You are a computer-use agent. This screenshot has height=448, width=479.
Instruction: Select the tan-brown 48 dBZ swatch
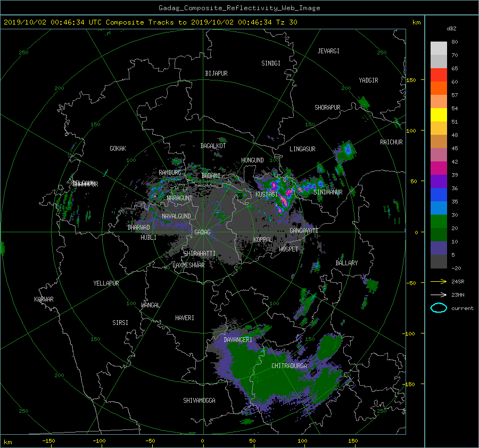tap(439, 141)
